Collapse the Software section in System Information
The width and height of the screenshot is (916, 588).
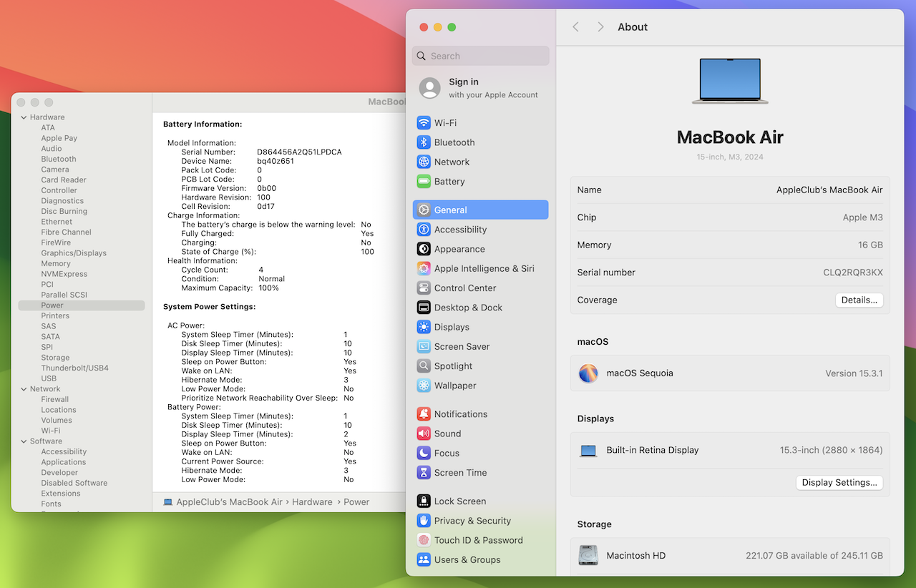24,441
